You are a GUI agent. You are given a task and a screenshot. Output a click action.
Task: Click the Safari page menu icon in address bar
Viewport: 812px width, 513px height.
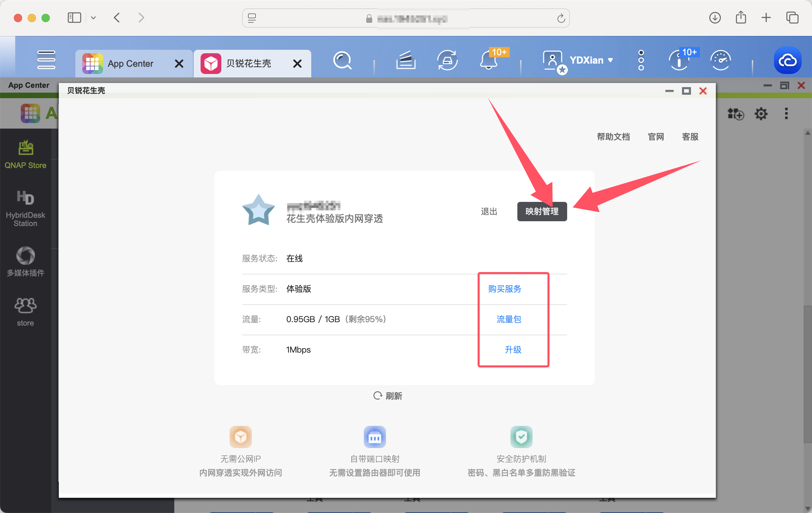[x=252, y=18]
